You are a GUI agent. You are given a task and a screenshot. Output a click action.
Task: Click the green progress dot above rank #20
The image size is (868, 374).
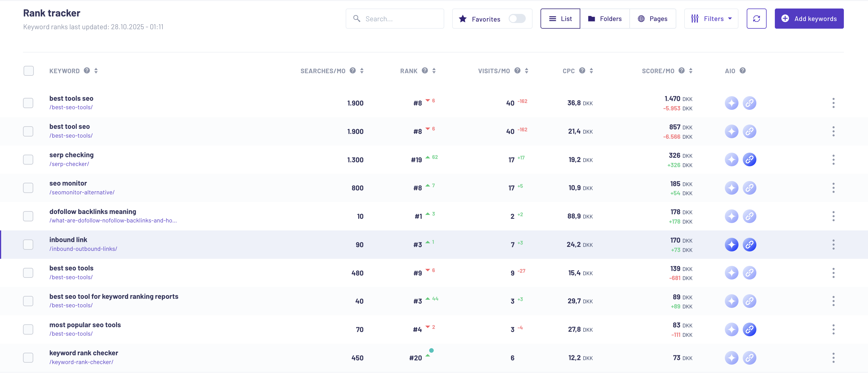pos(432,351)
